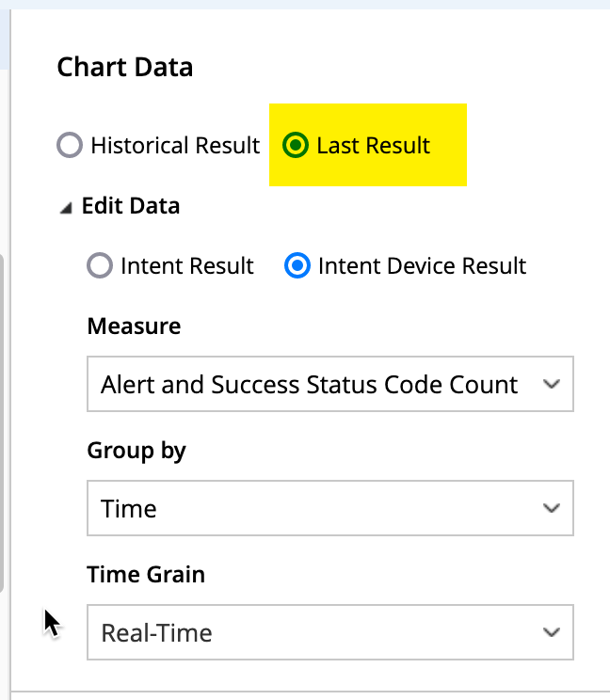Click the Chart Data heading
610x700 pixels.
pyautogui.click(x=124, y=68)
